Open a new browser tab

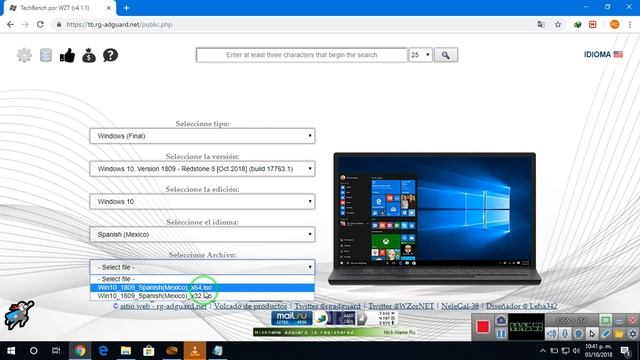127,8
